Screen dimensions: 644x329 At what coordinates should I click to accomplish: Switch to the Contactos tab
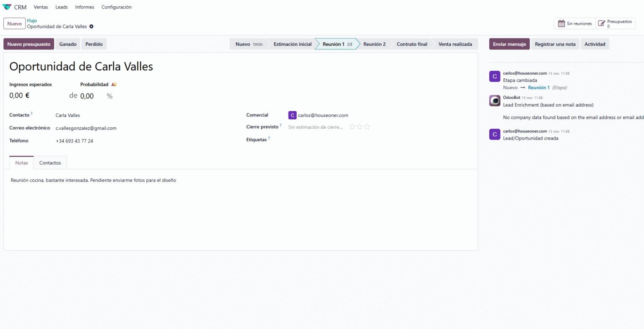(x=50, y=163)
